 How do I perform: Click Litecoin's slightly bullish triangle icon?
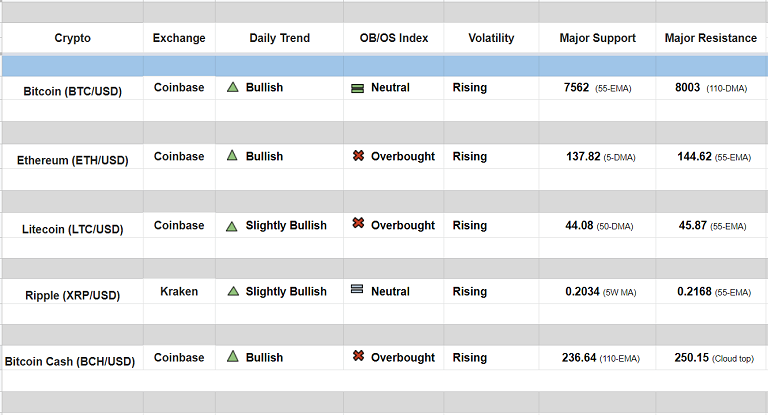pyautogui.click(x=232, y=226)
